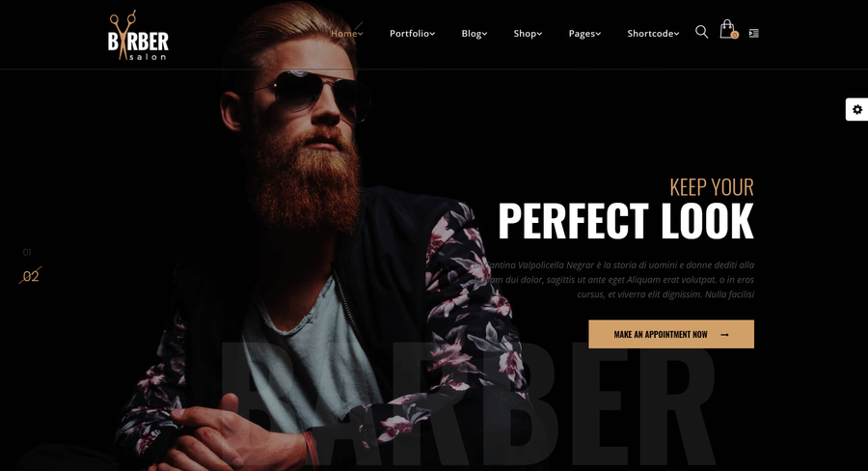Click the Home menu label
This screenshot has height=471, width=868.
tap(343, 33)
